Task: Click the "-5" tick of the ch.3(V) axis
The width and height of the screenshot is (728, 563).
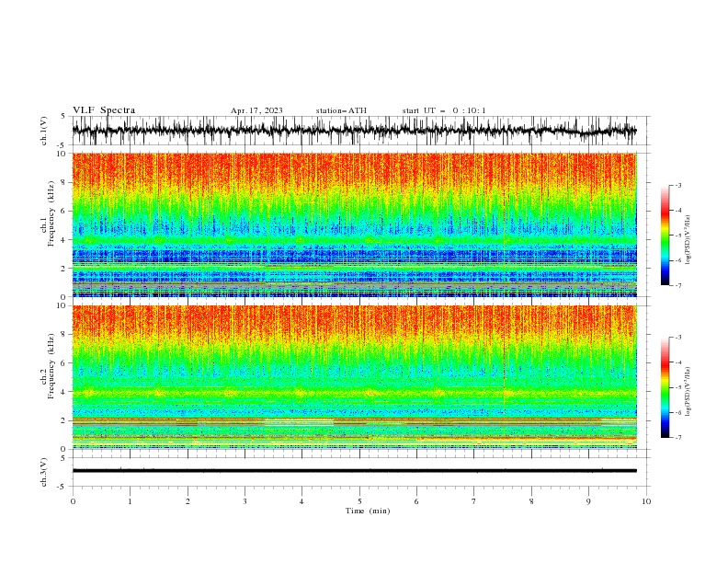Action: pos(62,487)
